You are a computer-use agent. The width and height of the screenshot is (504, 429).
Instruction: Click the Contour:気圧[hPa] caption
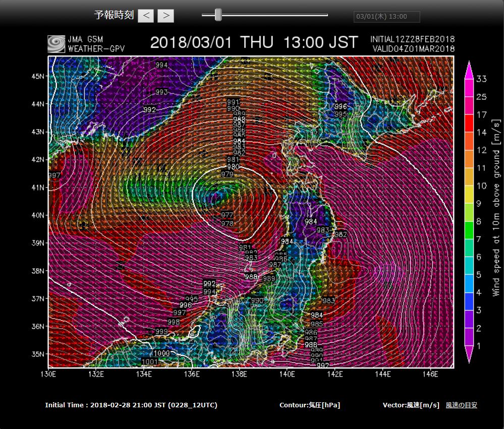point(309,405)
